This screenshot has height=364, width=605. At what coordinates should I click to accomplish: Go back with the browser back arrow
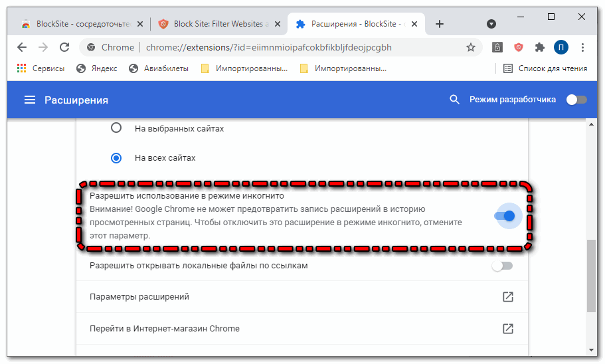(22, 47)
